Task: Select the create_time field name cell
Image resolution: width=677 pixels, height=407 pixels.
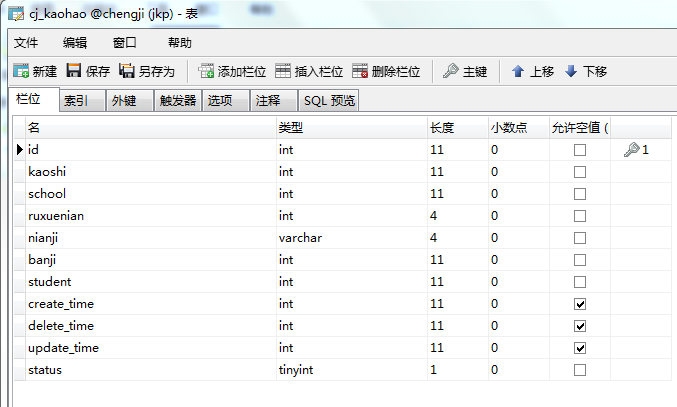Action: click(x=151, y=304)
